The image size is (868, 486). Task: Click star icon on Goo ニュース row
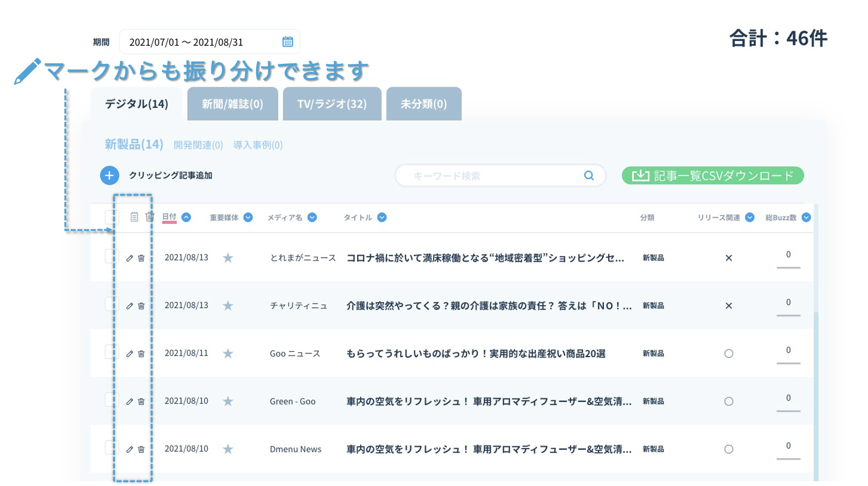point(228,354)
